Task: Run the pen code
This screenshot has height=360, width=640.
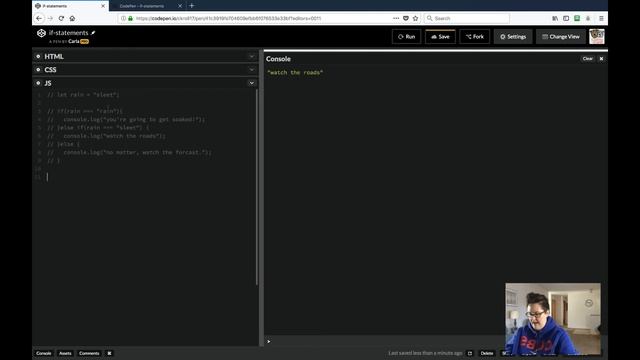Action: pyautogui.click(x=407, y=36)
